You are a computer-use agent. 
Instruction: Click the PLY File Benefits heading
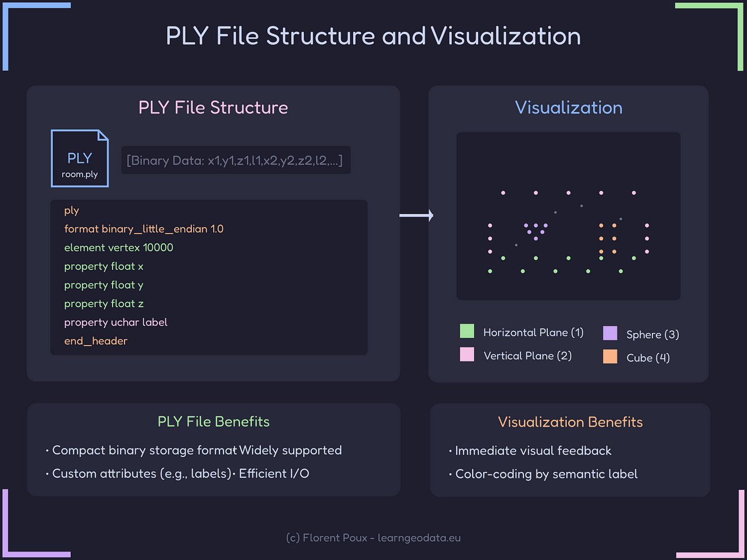[x=214, y=422]
